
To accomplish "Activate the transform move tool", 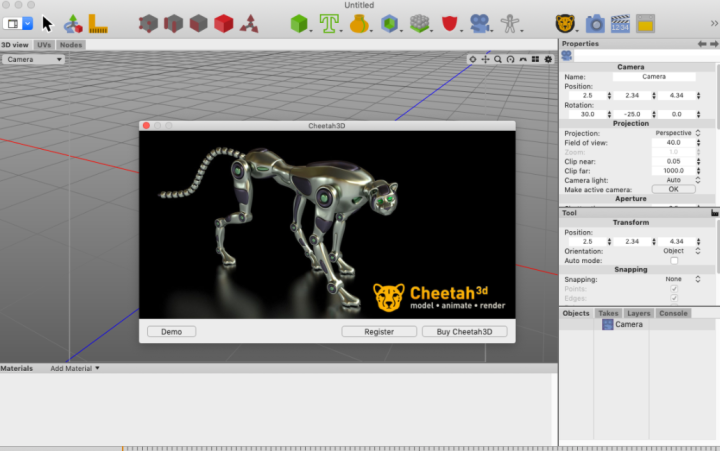I will [73, 24].
